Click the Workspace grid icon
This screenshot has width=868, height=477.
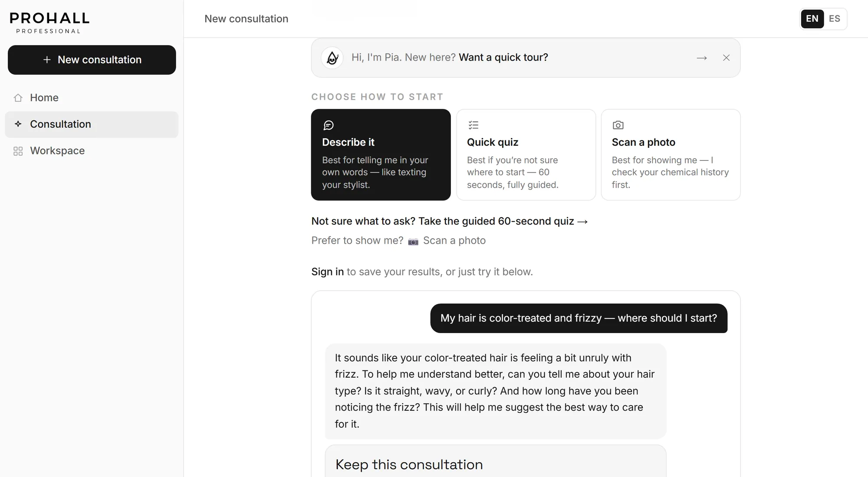[x=18, y=151]
